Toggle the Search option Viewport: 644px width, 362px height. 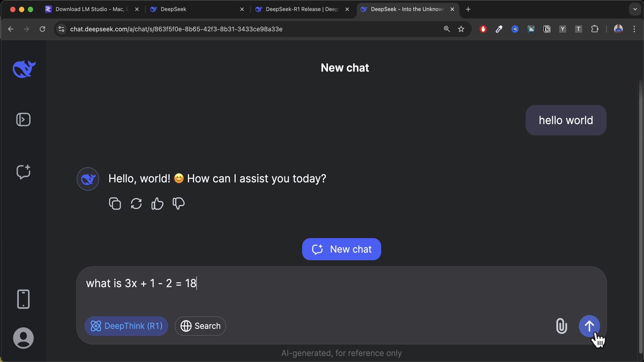(x=200, y=326)
